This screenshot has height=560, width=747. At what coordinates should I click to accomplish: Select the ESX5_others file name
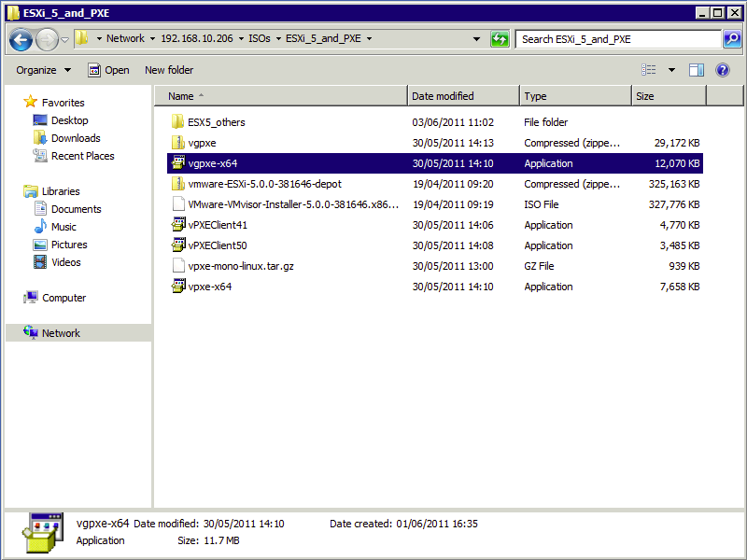click(x=217, y=122)
